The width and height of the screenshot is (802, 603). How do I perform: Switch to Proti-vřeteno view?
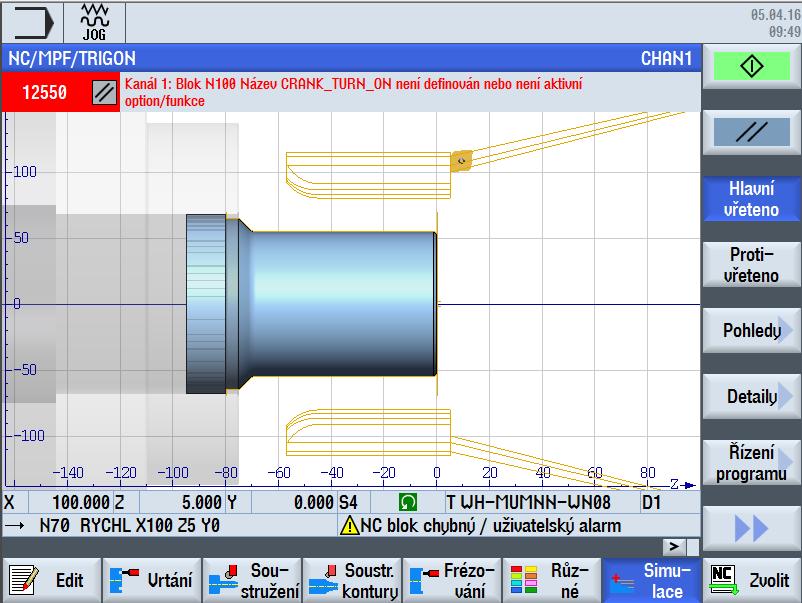coord(751,264)
